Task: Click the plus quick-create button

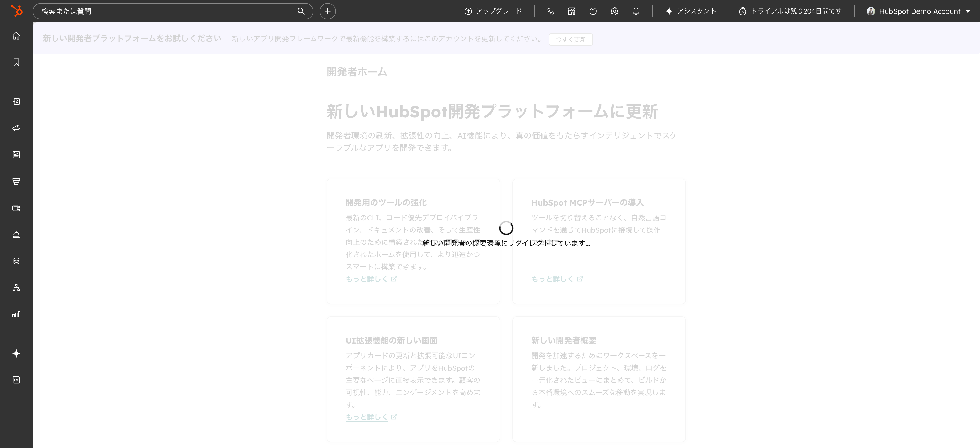Action: click(x=327, y=11)
